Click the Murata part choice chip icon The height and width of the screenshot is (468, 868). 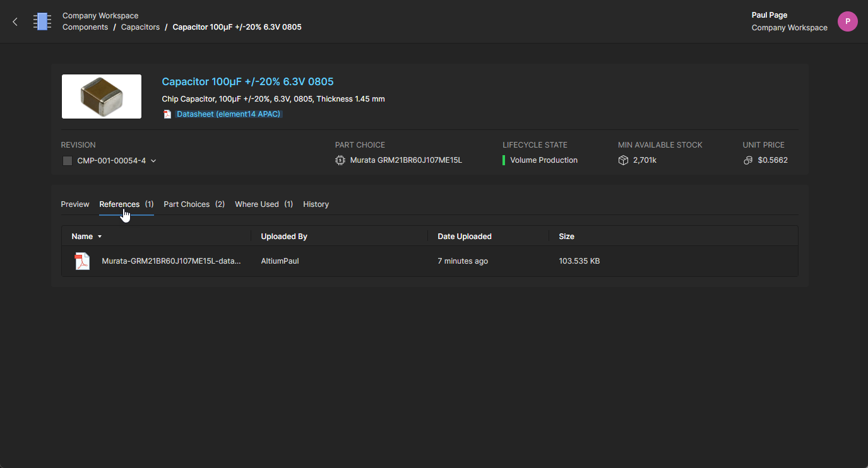point(340,160)
